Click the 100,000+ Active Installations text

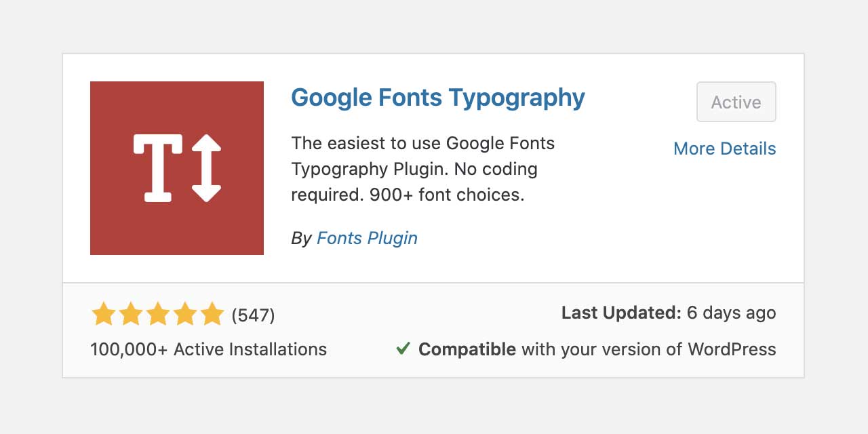click(208, 349)
